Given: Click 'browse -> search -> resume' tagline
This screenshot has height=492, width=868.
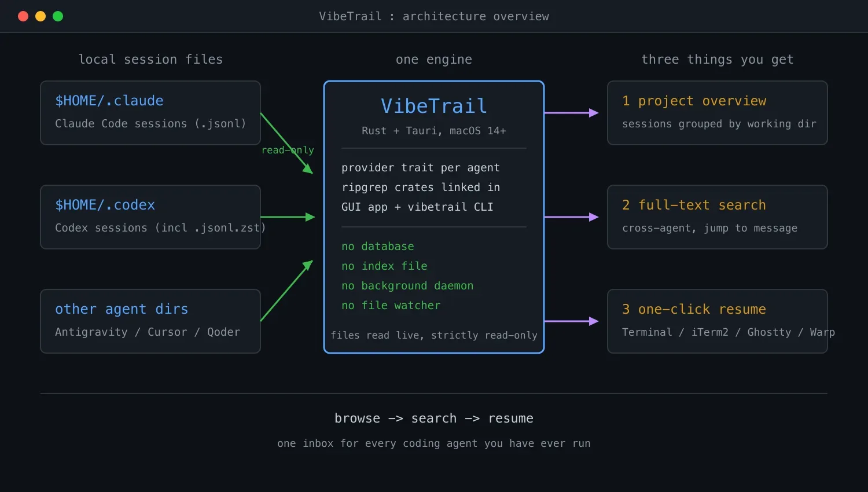Looking at the screenshot, I should [434, 418].
